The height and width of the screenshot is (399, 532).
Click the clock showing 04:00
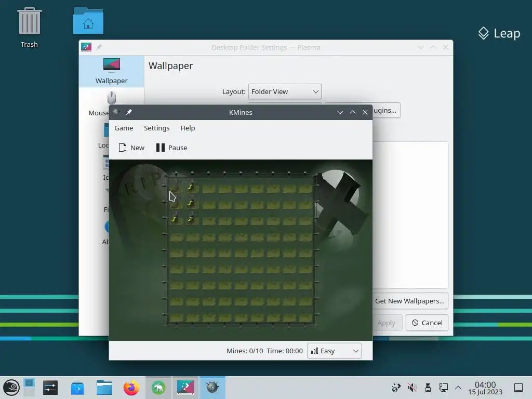(x=485, y=388)
